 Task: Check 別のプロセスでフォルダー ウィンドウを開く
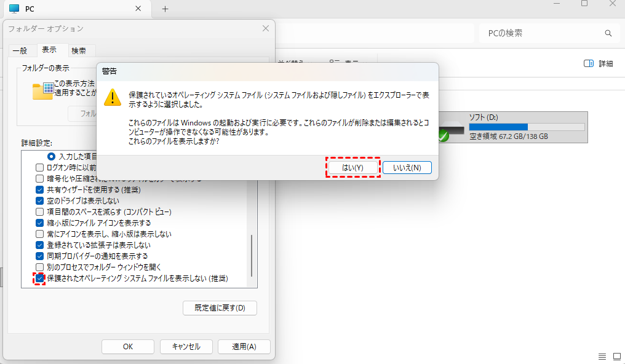[40, 267]
